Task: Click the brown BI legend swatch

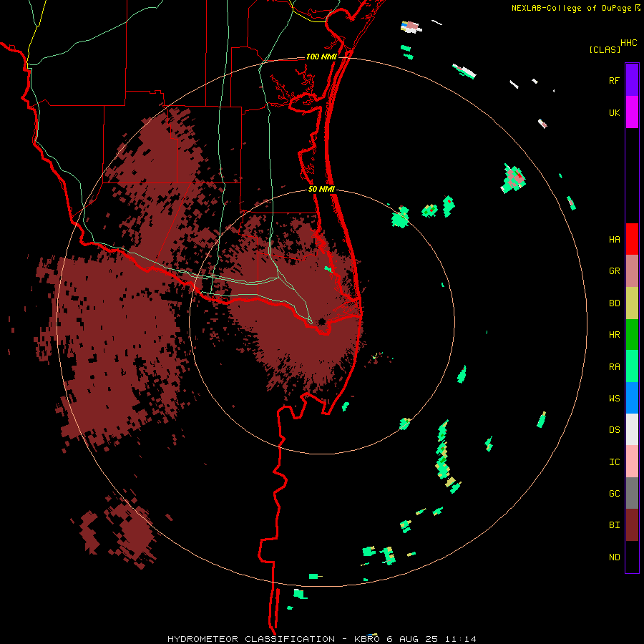Action: pyautogui.click(x=632, y=525)
